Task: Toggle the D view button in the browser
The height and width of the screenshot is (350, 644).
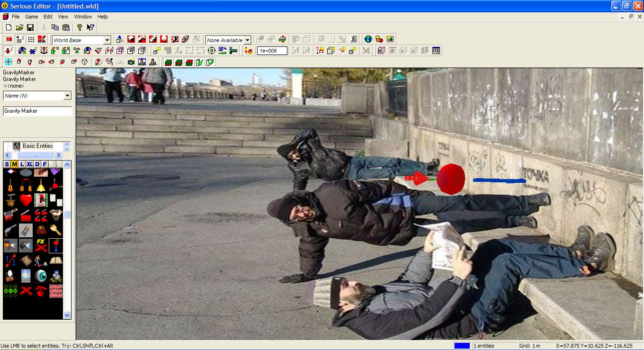Action: (x=37, y=164)
